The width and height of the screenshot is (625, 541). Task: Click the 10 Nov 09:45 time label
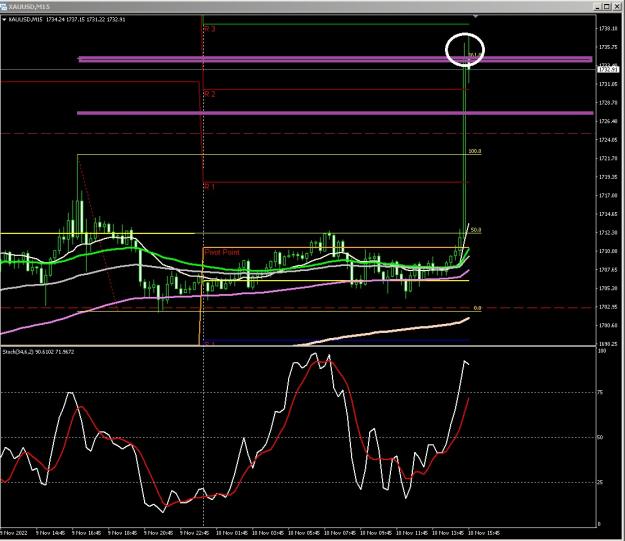pos(376,533)
